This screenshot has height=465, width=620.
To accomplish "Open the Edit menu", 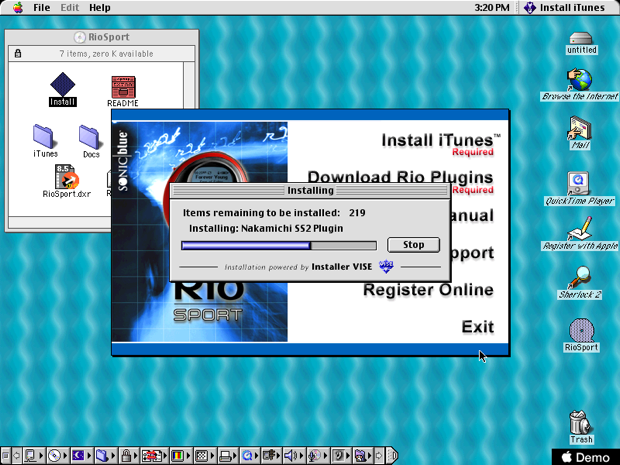I will click(x=70, y=8).
